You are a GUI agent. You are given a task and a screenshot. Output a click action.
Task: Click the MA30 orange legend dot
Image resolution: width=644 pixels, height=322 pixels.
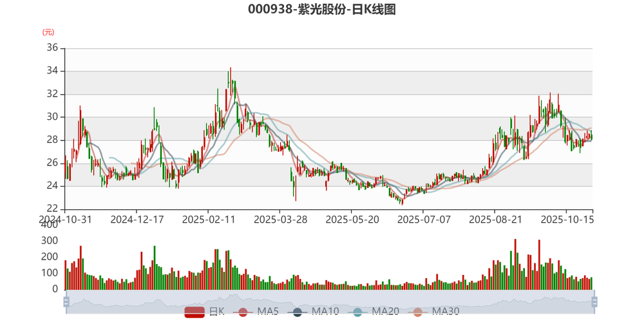pos(418,312)
